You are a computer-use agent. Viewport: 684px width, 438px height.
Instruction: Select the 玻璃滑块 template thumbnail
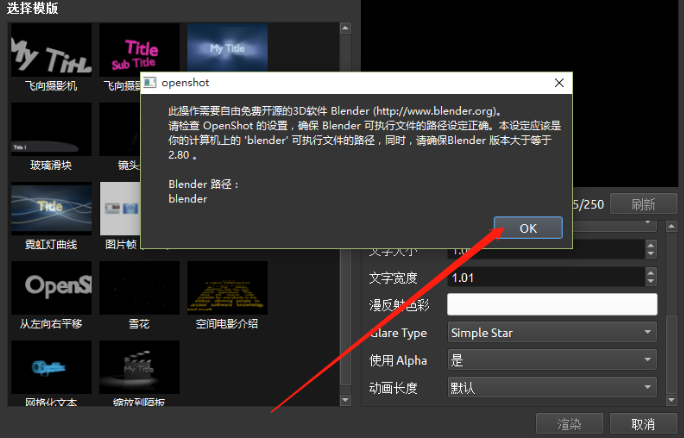[x=51, y=129]
